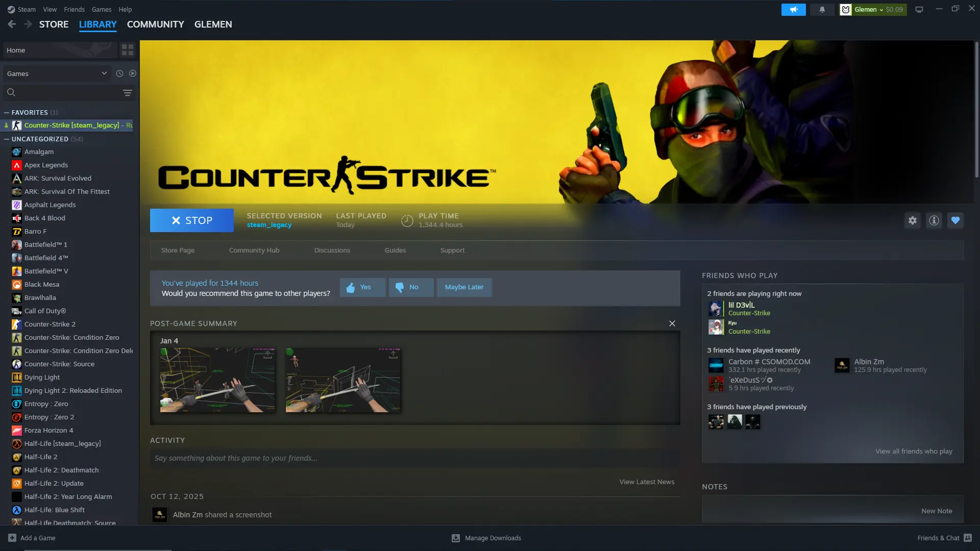
Task: Collapse the Favorites category
Action: (7, 112)
